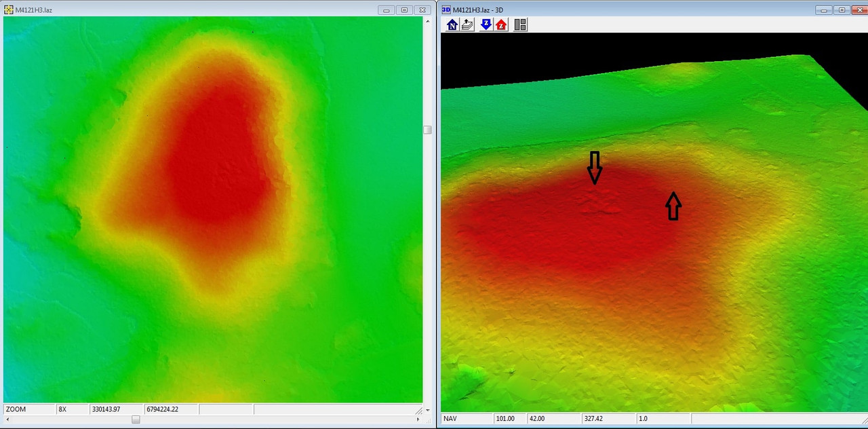Click the ZOOM mode status field
868x429 pixels.
pyautogui.click(x=29, y=410)
